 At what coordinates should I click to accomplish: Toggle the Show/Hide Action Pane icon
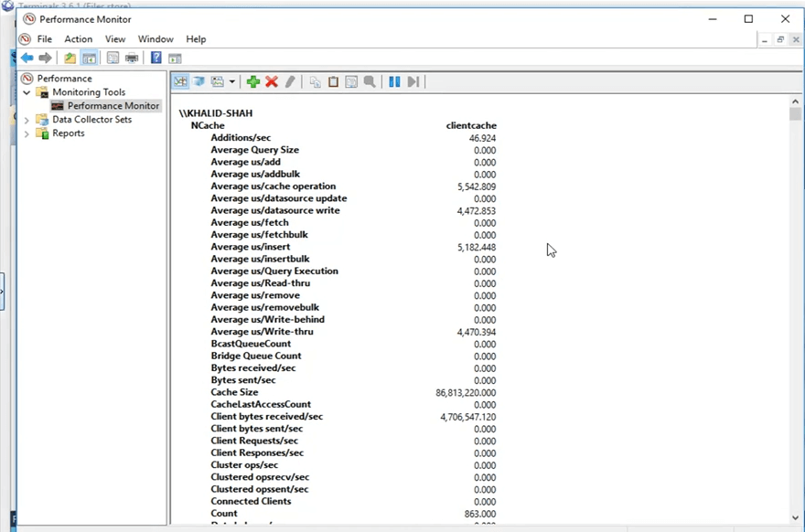pos(175,58)
